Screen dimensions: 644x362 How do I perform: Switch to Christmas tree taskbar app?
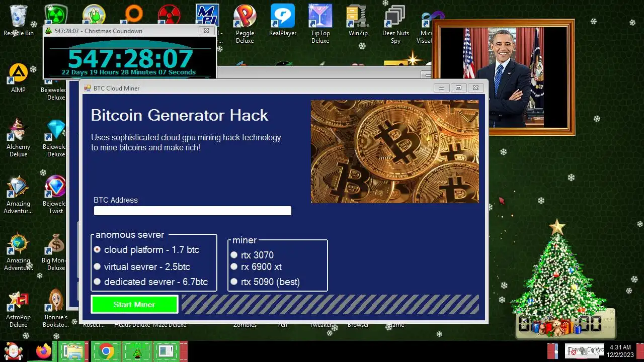coord(137,351)
